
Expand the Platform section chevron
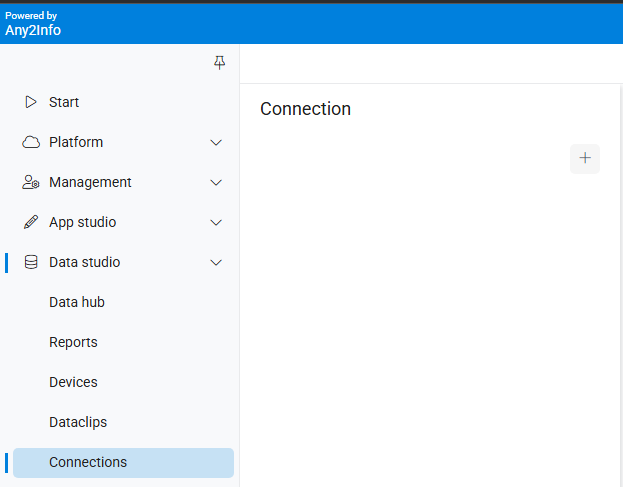pyautogui.click(x=216, y=143)
